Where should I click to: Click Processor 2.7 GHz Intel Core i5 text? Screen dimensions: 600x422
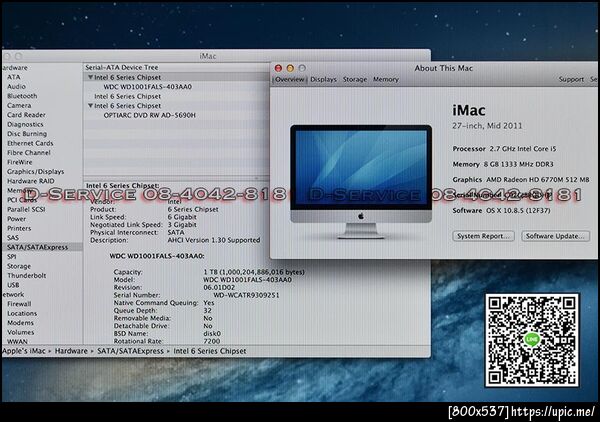[504, 149]
